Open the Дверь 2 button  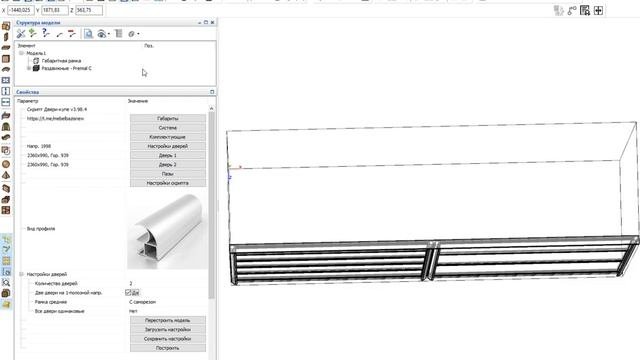(168, 164)
